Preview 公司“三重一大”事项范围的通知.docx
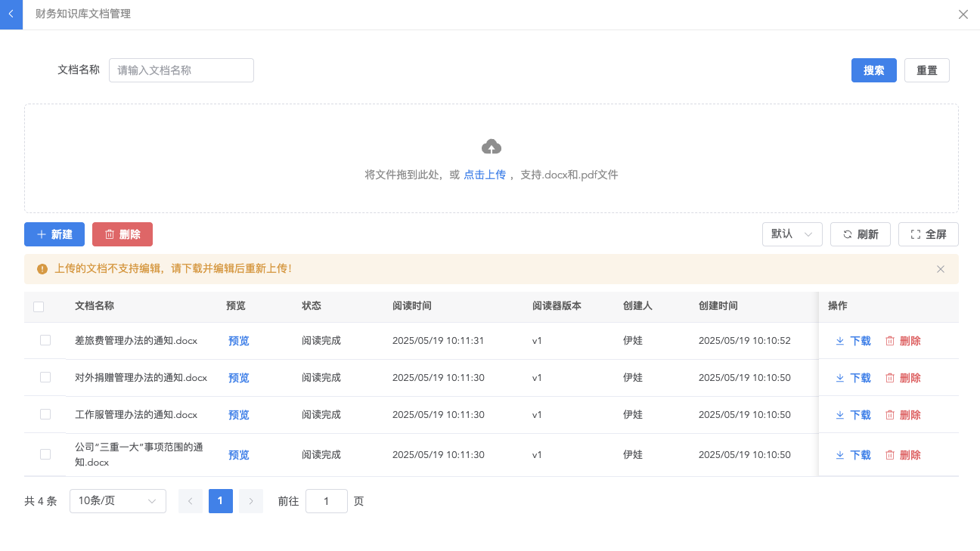 pos(239,455)
